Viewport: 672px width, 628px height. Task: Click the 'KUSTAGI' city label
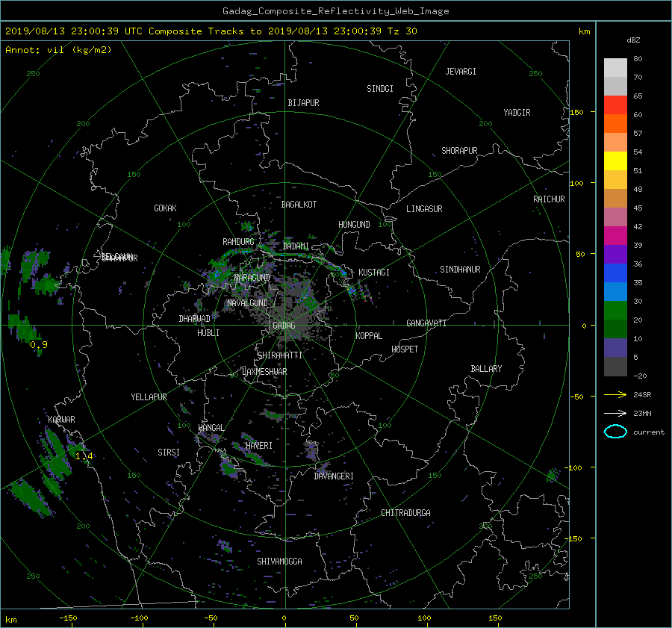[x=374, y=273]
